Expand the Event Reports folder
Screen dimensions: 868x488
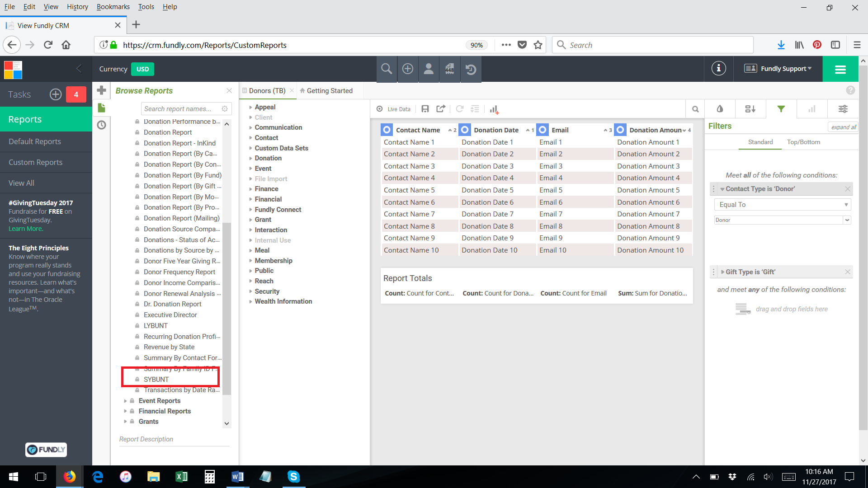125,401
